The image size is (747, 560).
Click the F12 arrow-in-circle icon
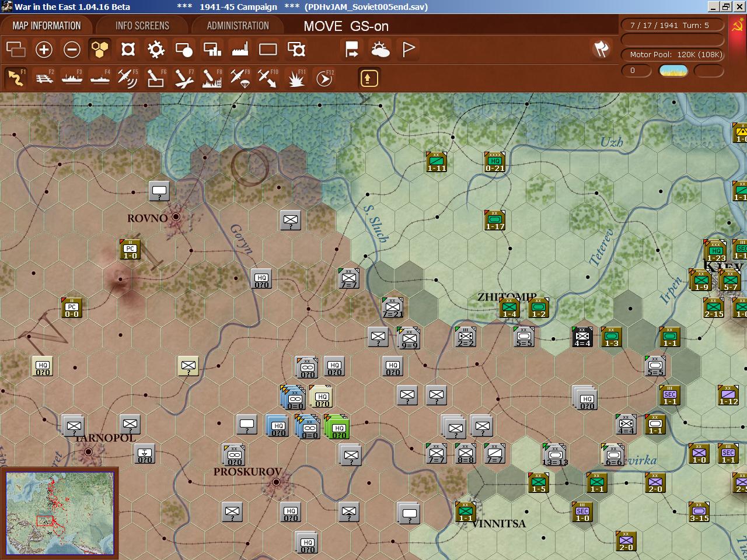324,78
